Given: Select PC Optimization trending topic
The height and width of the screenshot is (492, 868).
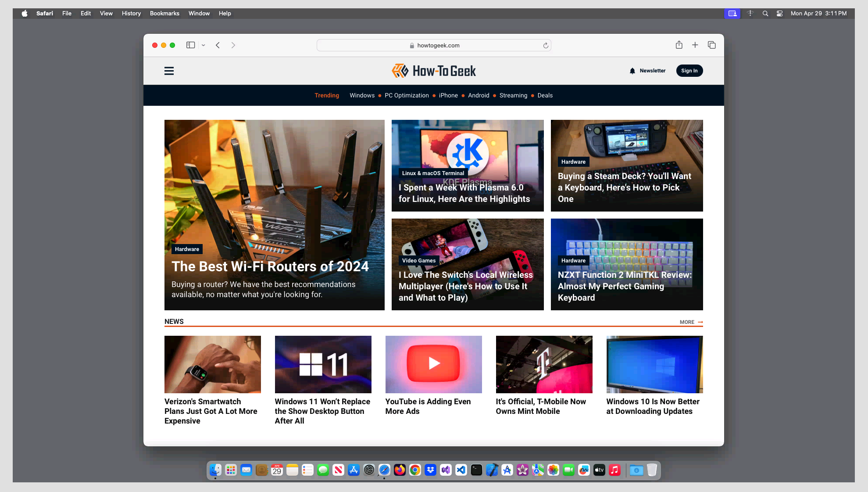Looking at the screenshot, I should tap(407, 95).
